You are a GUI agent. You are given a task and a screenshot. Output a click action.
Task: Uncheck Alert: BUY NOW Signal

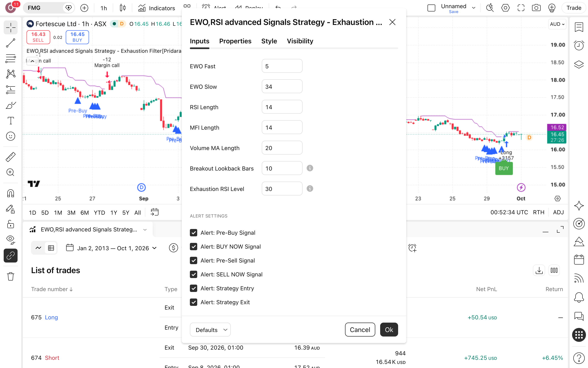[x=193, y=247]
